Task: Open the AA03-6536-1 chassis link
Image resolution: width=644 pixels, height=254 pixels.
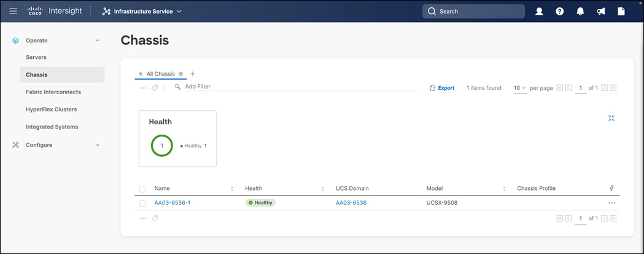Action: [x=172, y=202]
